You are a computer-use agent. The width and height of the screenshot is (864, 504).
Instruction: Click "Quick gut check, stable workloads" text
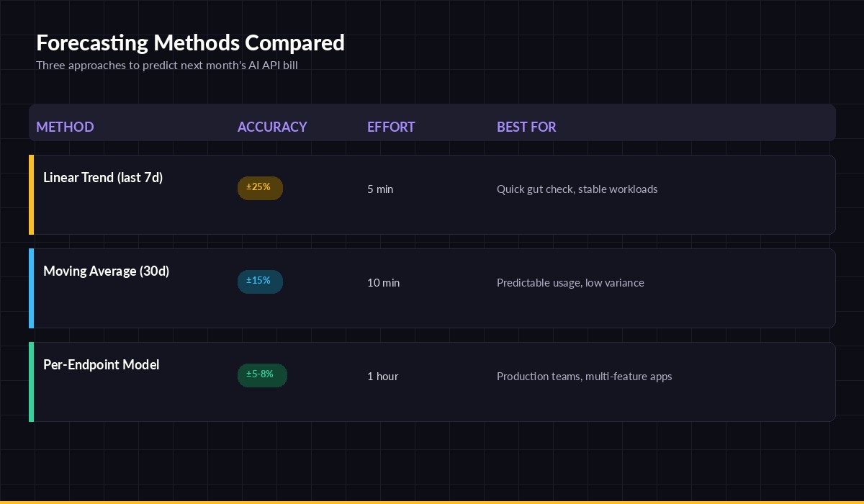pyautogui.click(x=577, y=189)
